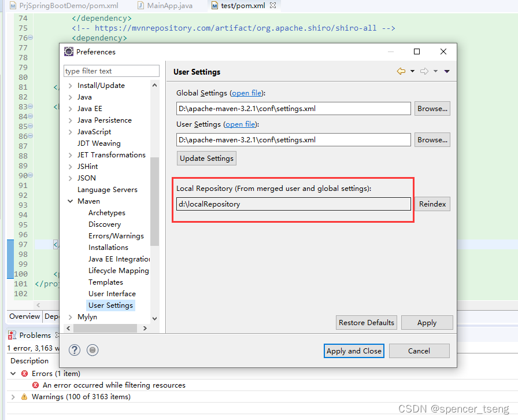This screenshot has height=420, width=518.
Task: Expand the Install/Update tree node
Action: point(70,85)
